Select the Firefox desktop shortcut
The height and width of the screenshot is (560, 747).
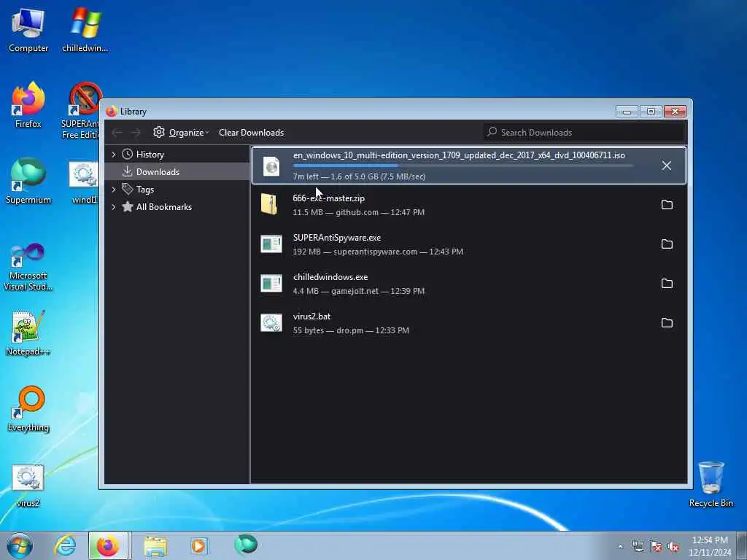pos(28,105)
